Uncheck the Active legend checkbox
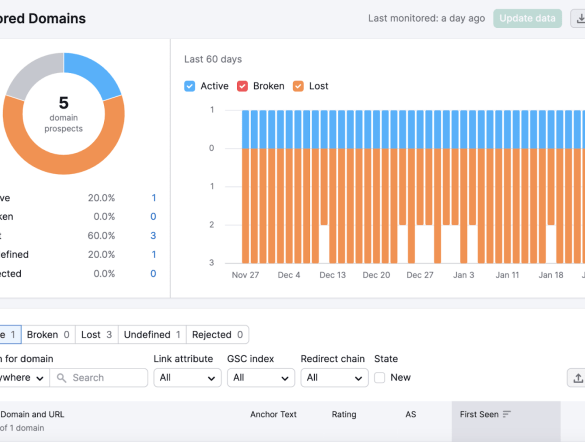 [190, 86]
